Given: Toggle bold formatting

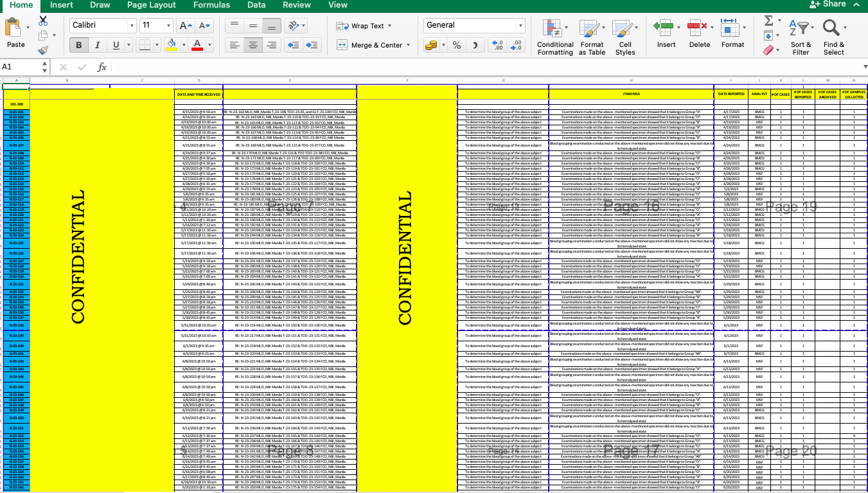Looking at the screenshot, I should [79, 45].
